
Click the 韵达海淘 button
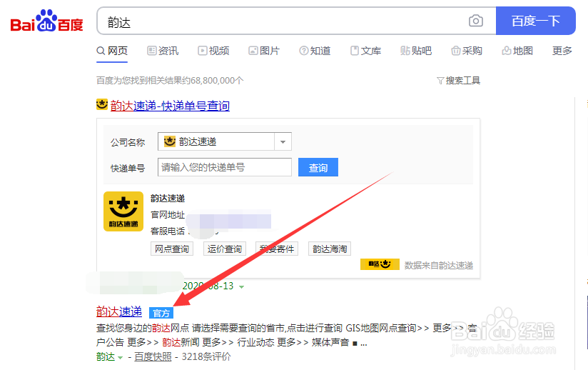point(329,249)
